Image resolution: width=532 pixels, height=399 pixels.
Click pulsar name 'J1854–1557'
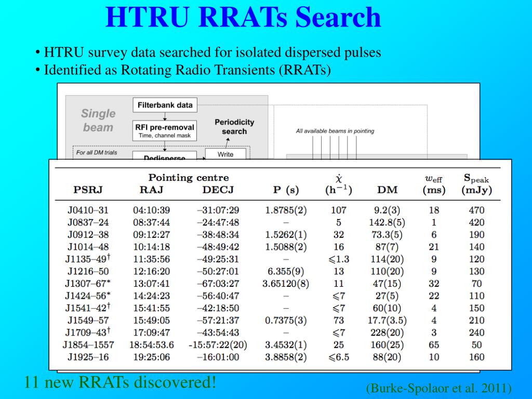pyautogui.click(x=88, y=345)
